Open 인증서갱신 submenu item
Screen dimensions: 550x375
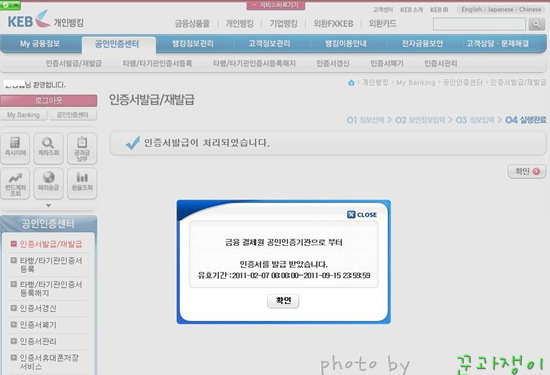[x=333, y=63]
